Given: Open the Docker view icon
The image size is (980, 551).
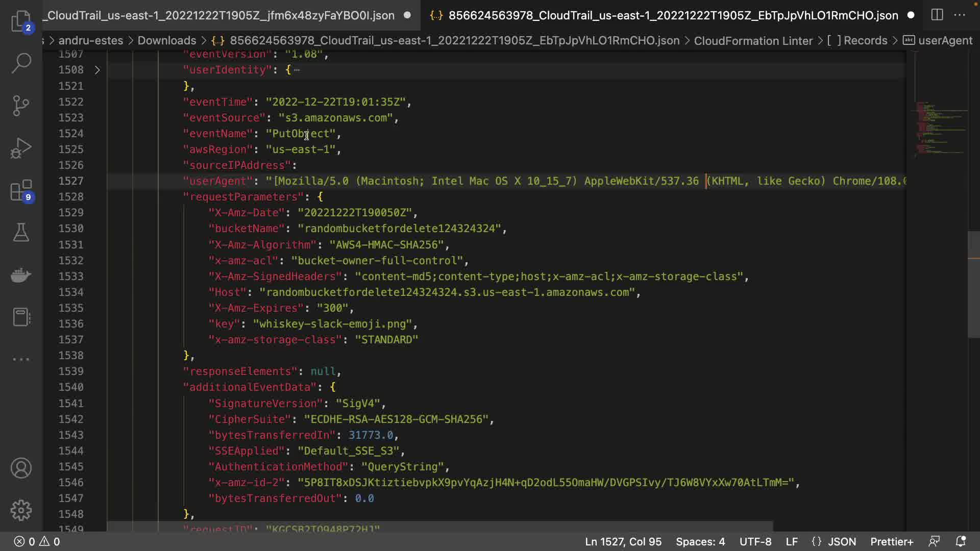Looking at the screenshot, I should click(x=21, y=275).
